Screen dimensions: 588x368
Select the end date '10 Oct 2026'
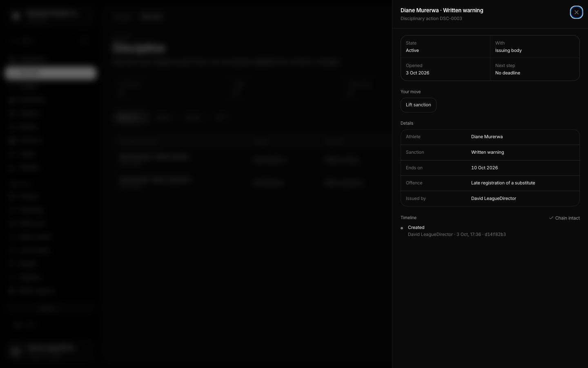click(484, 168)
